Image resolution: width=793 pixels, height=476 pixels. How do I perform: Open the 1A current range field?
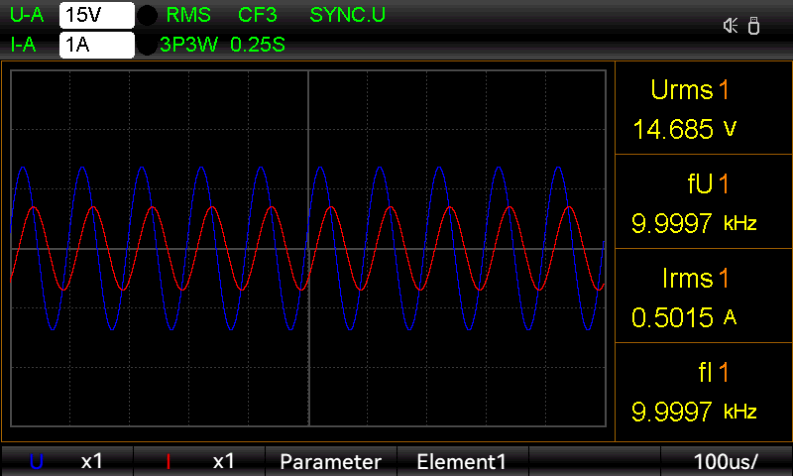[x=96, y=45]
